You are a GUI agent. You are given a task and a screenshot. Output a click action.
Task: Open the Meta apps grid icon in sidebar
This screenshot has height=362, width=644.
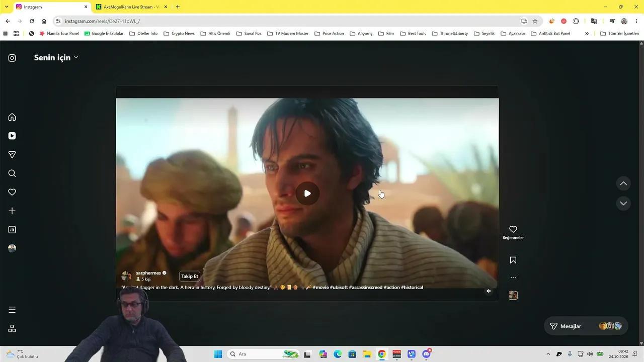(12, 329)
